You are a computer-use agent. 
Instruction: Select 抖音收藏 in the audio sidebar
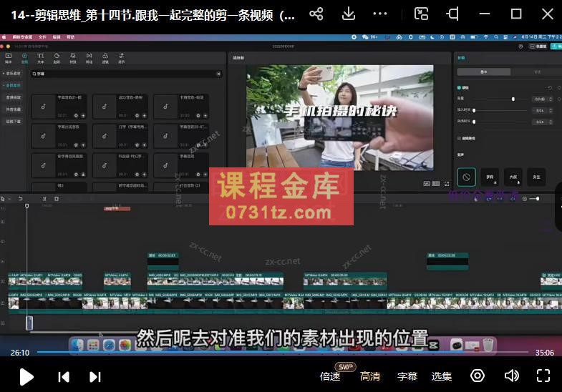coord(14,109)
